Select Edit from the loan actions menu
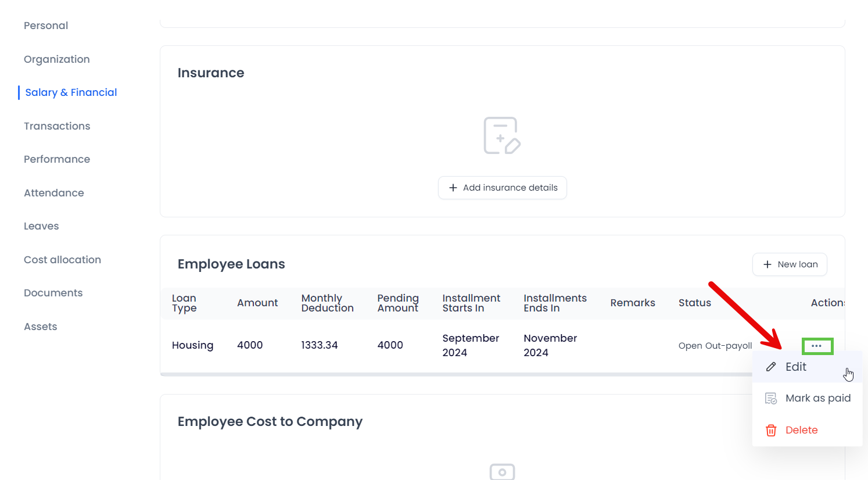This screenshot has width=868, height=480. click(795, 367)
